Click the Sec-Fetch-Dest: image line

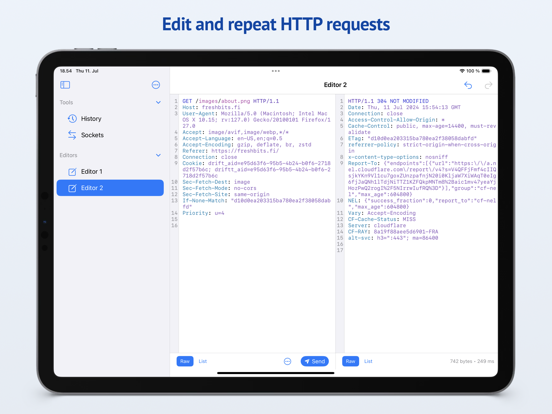point(216,182)
